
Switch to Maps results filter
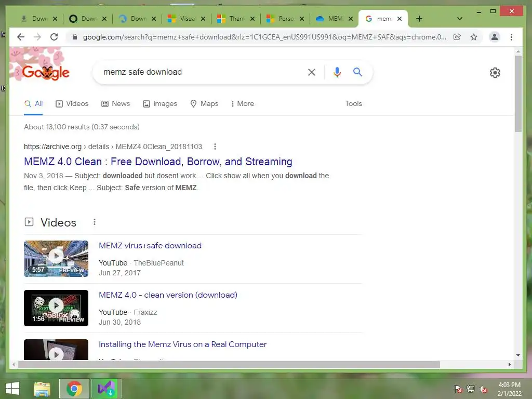coord(204,104)
